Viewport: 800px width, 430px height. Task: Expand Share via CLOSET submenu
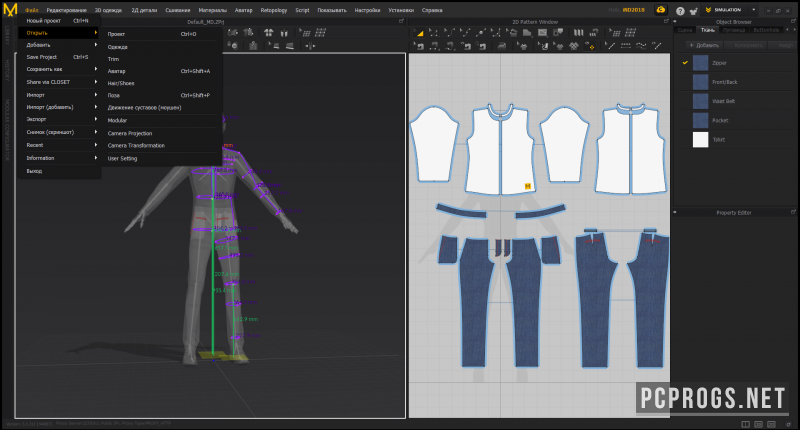point(60,82)
